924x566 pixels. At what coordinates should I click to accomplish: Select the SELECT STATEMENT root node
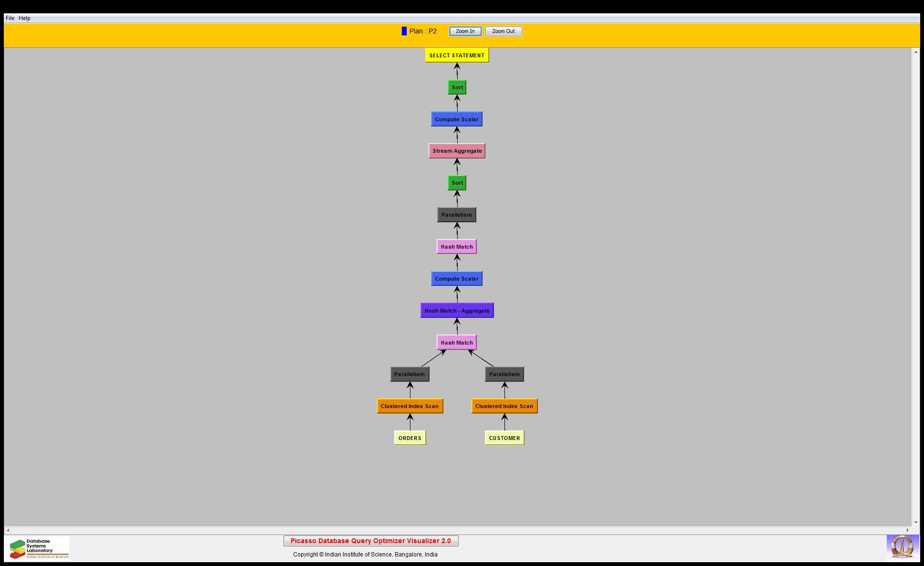point(457,55)
